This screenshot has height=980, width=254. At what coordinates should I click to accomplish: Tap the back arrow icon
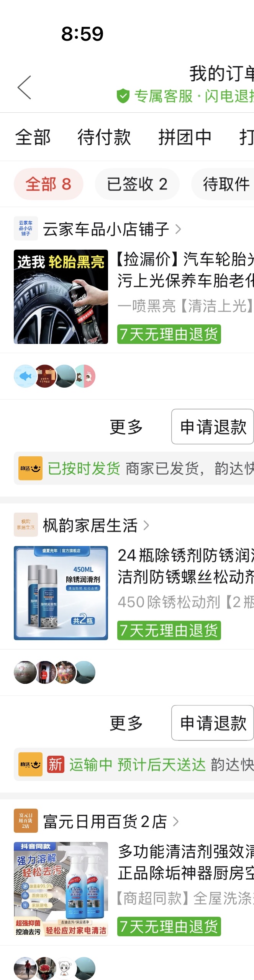tap(24, 87)
